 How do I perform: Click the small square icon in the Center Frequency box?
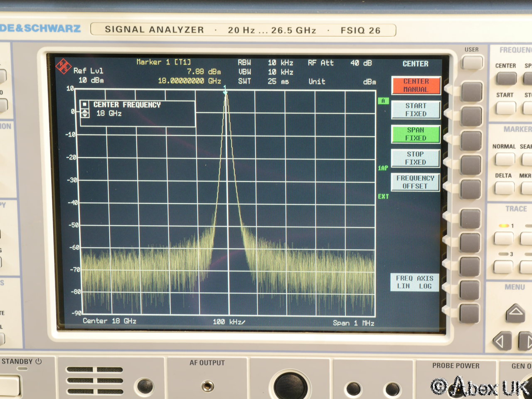coord(84,104)
